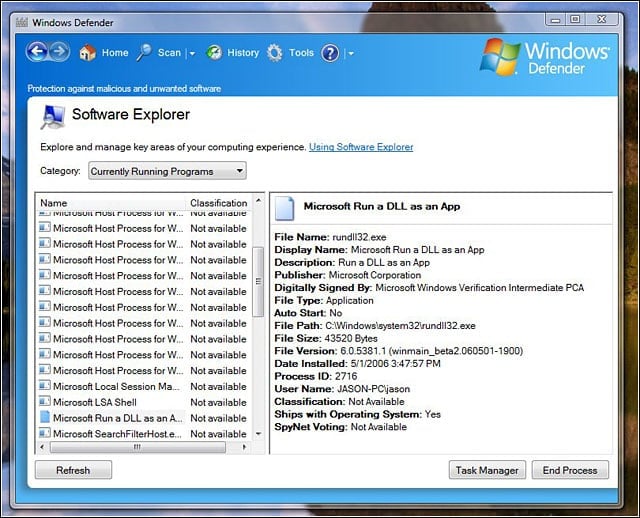Click icon of Microsoft Run a DLL row
Viewport: 640px width, 518px height.
pos(45,417)
